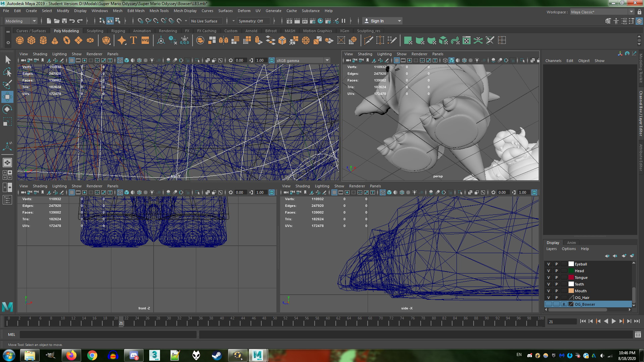Image resolution: width=644 pixels, height=362 pixels.
Task: Open Sign In account dropdown
Action: click(383, 21)
